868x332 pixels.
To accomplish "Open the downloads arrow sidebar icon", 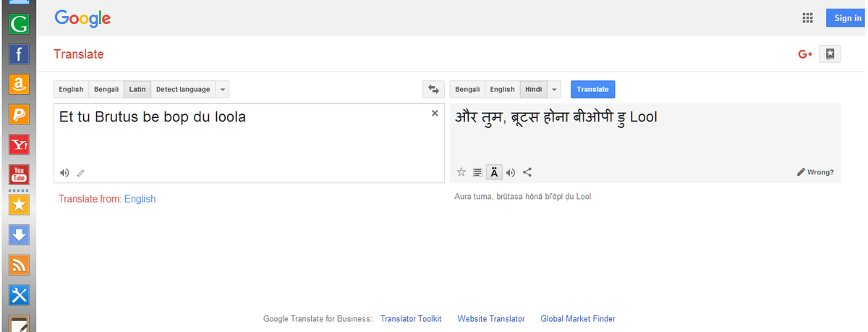I will 20,234.
